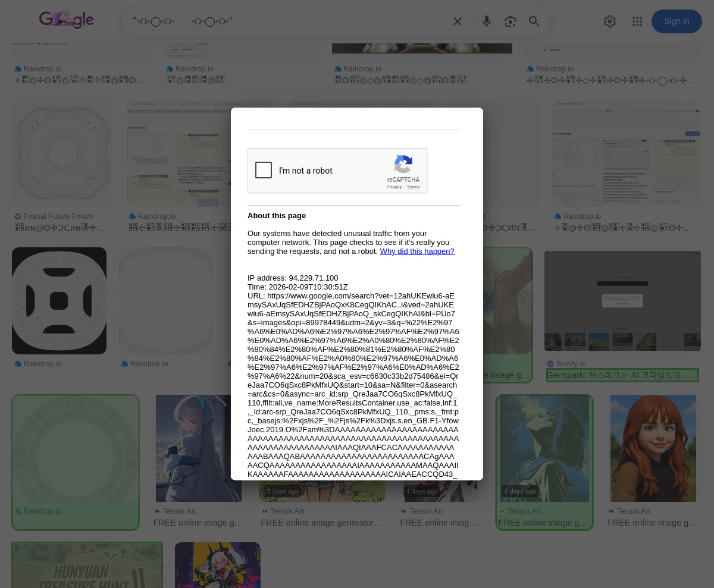Open the reCAPTCHA Privacy link

(393, 187)
